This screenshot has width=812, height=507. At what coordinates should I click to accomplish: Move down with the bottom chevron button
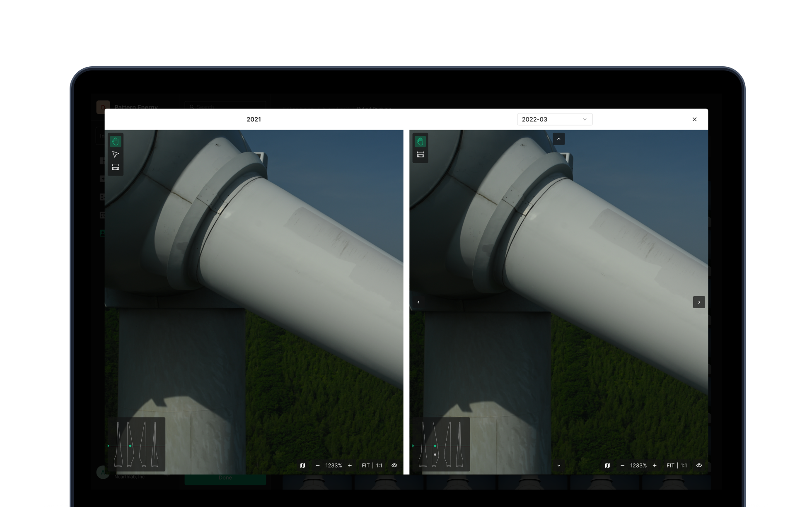[x=558, y=466]
